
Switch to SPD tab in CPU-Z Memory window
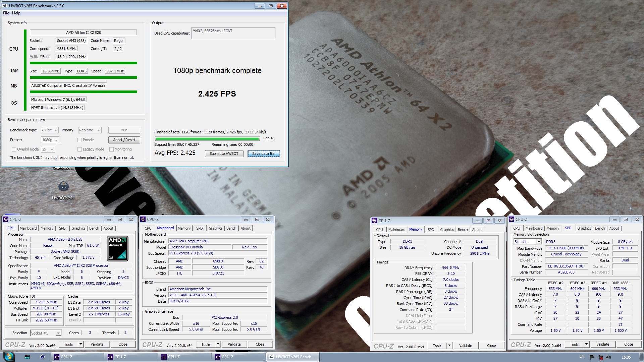point(431,230)
